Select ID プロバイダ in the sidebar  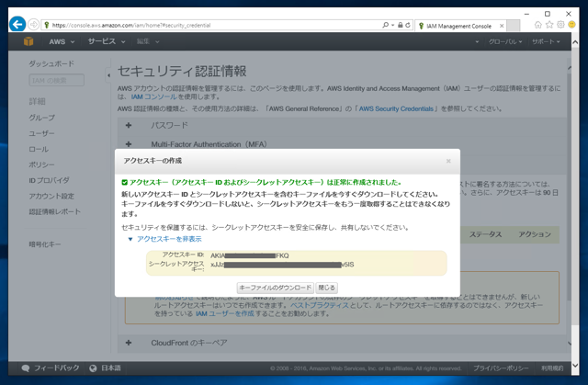click(49, 180)
